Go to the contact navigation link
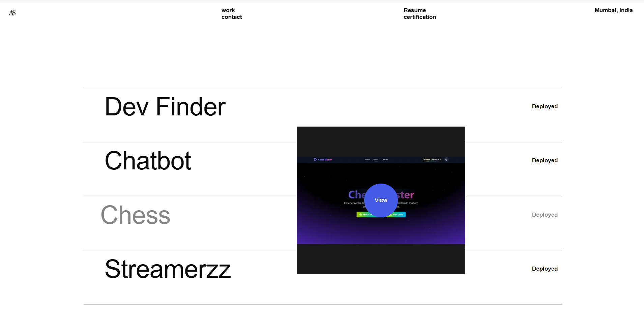Viewport: 644px width, 328px height. click(232, 17)
